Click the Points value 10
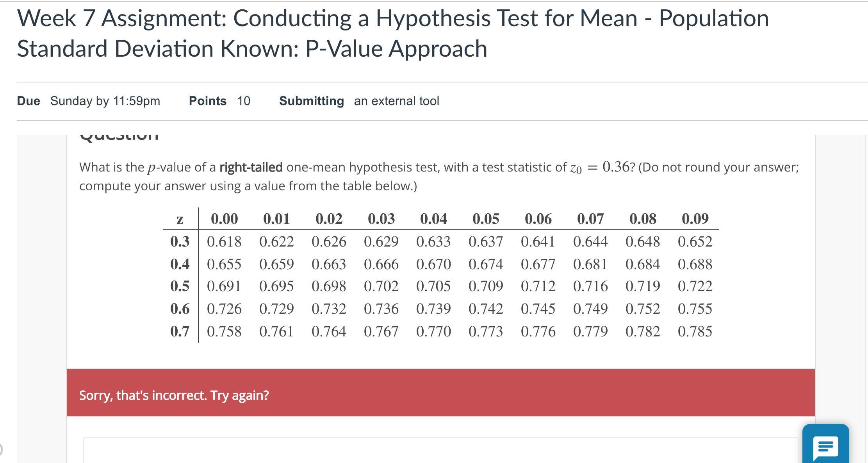 tap(244, 101)
